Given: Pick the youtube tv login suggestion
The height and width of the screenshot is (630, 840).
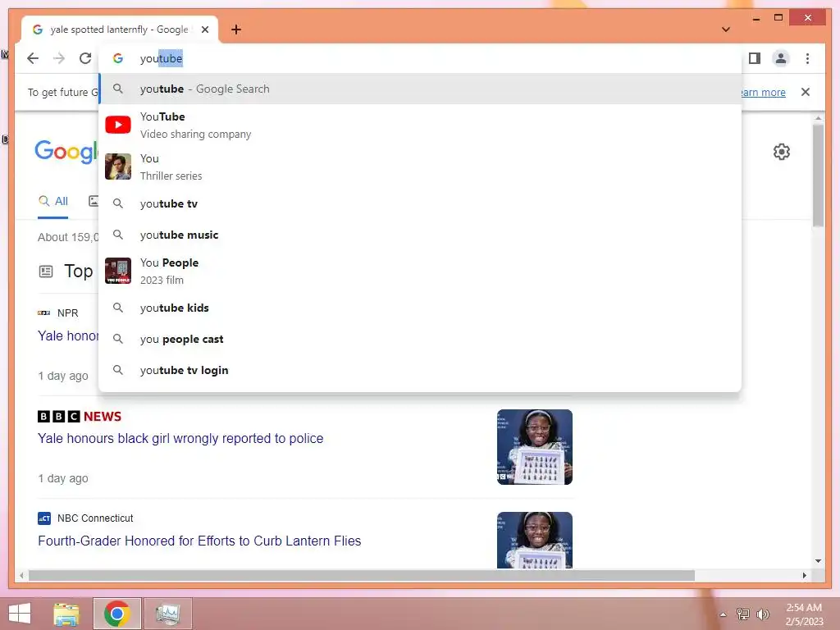Looking at the screenshot, I should (x=421, y=370).
